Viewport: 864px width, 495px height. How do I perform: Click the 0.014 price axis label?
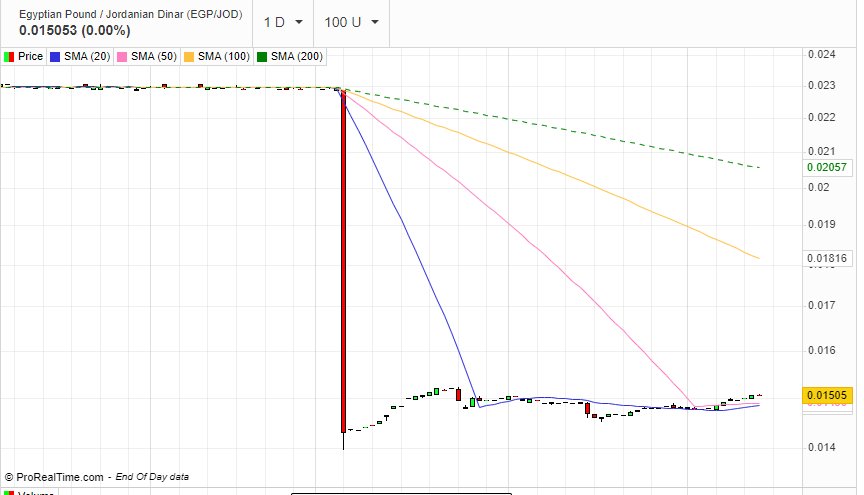[822, 447]
